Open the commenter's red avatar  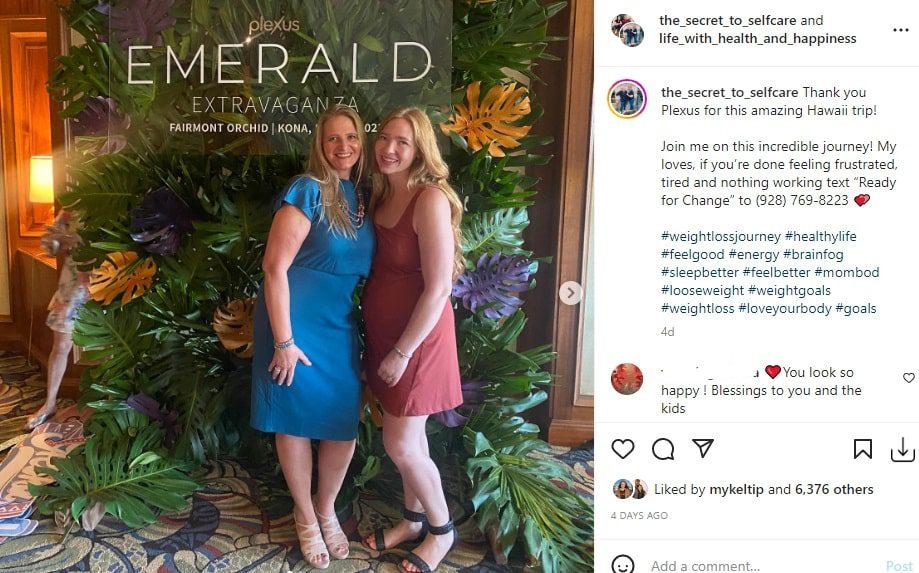point(627,378)
